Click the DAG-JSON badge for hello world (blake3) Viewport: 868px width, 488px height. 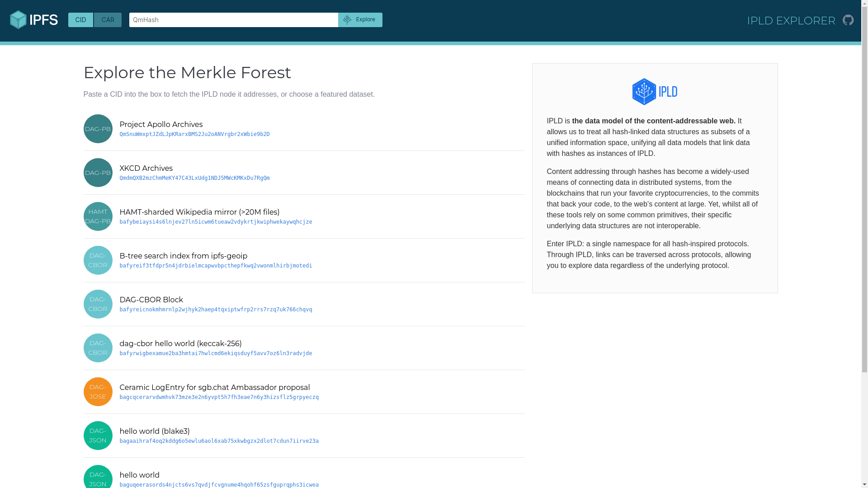98,436
